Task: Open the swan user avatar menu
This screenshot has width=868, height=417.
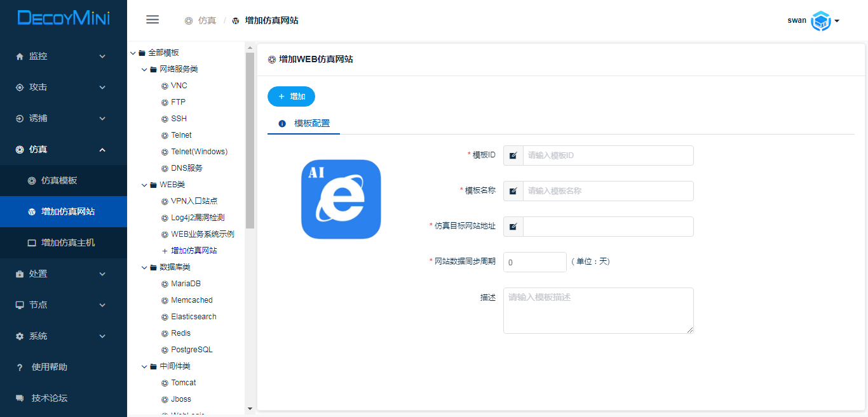Action: [822, 21]
